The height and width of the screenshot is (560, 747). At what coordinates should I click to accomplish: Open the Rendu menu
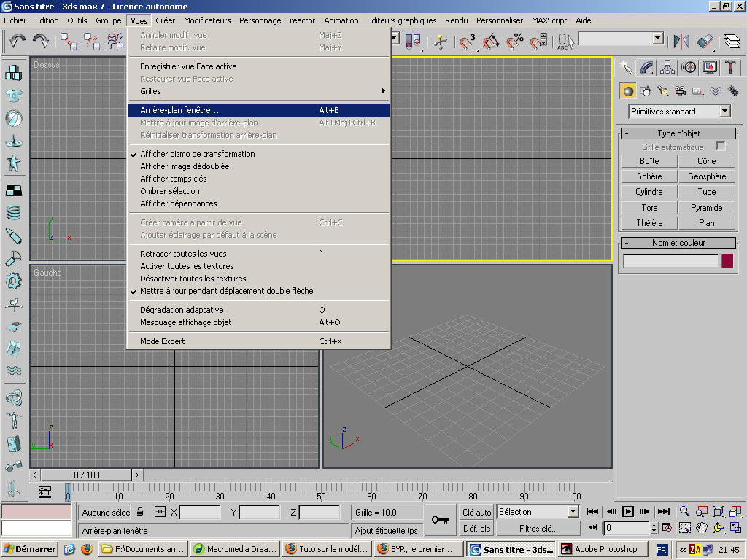[x=457, y=20]
